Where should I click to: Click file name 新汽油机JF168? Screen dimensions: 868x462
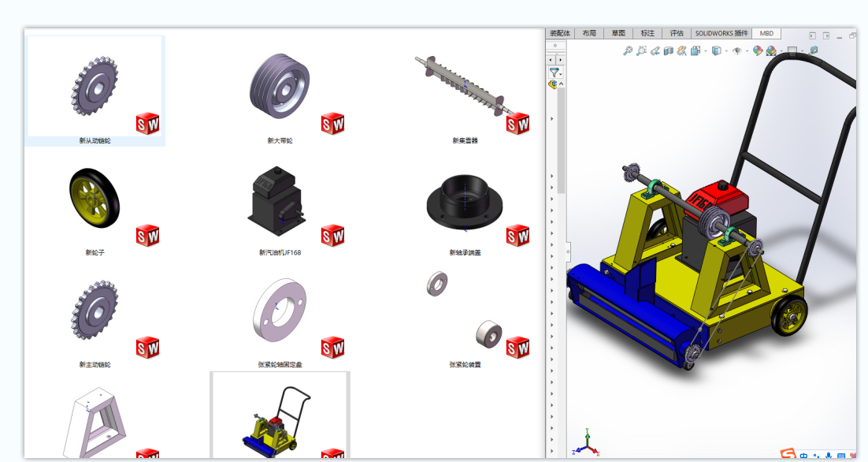click(280, 252)
